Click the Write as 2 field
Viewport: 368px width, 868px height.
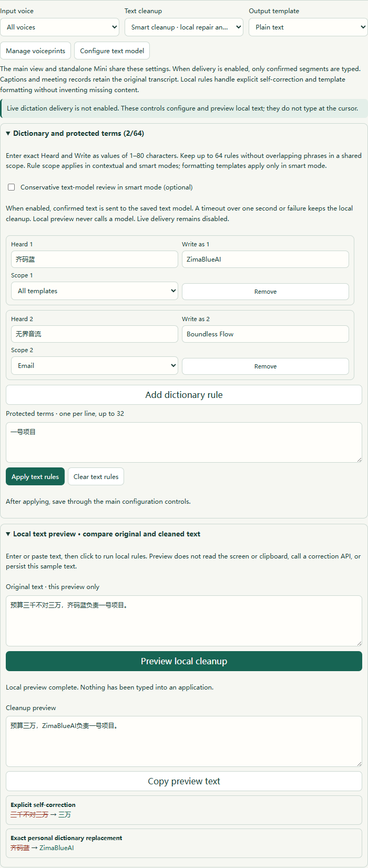point(265,334)
